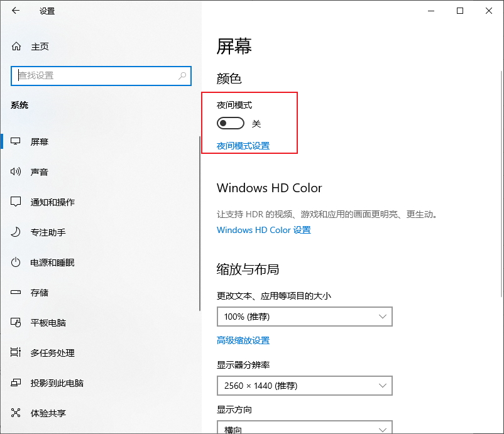Open the 100% scaling dropdown
Viewport: 504px width, 434px height.
pos(304,317)
